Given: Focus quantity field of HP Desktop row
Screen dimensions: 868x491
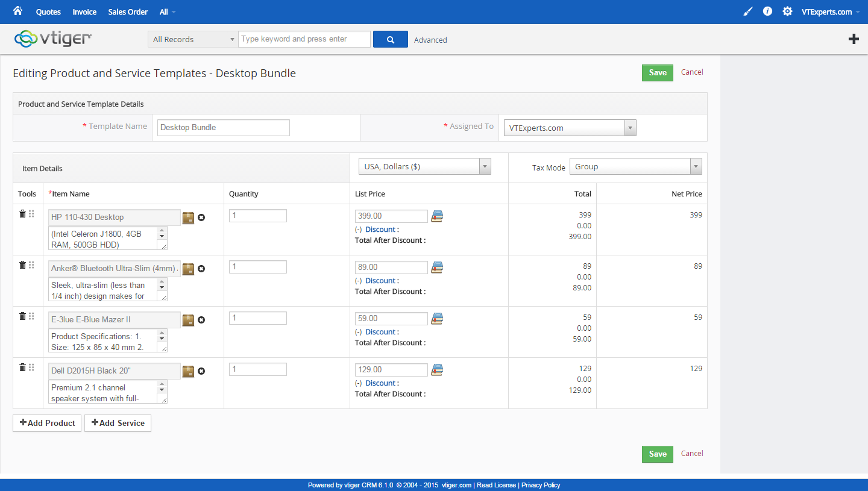Looking at the screenshot, I should [258, 216].
